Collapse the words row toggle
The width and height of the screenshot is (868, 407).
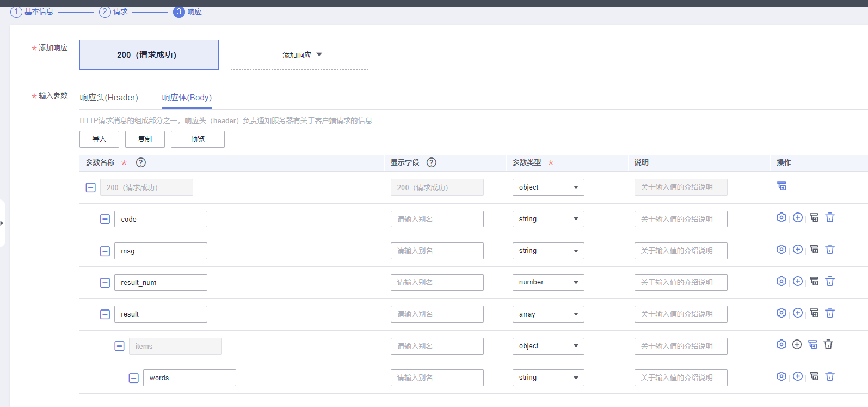tap(133, 378)
